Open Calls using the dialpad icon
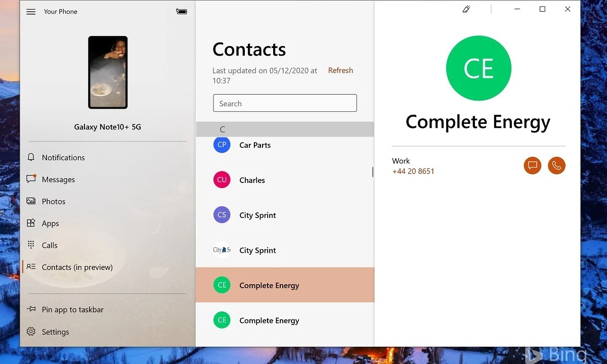607x364 pixels. tap(31, 245)
